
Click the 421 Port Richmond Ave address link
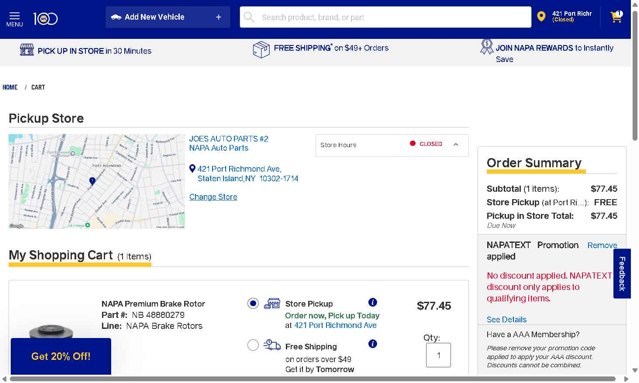click(x=248, y=174)
